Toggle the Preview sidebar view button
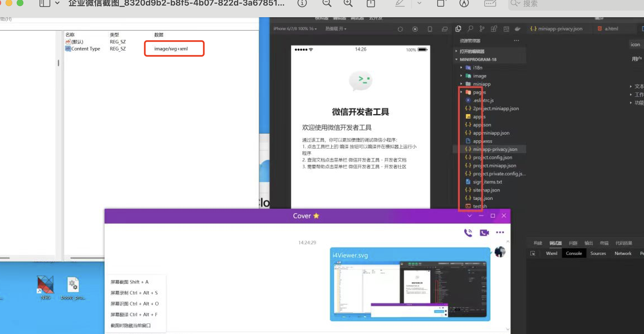Viewport: 644px width, 334px height. click(45, 3)
